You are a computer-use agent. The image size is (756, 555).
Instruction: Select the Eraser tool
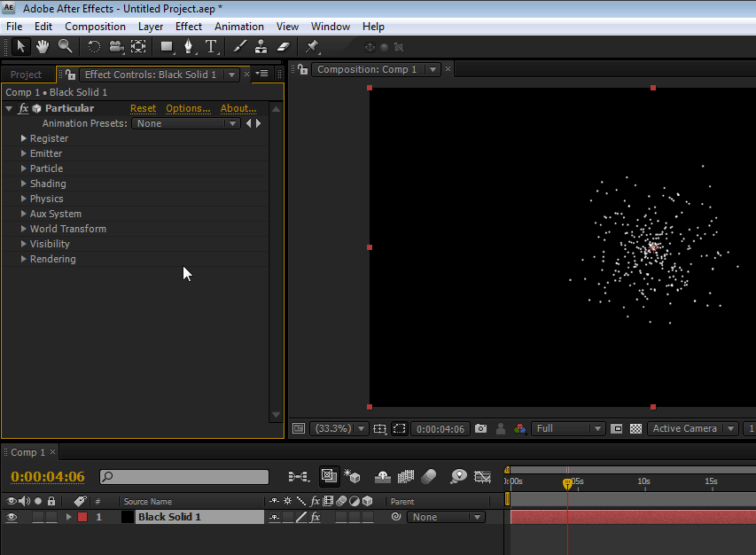click(284, 47)
